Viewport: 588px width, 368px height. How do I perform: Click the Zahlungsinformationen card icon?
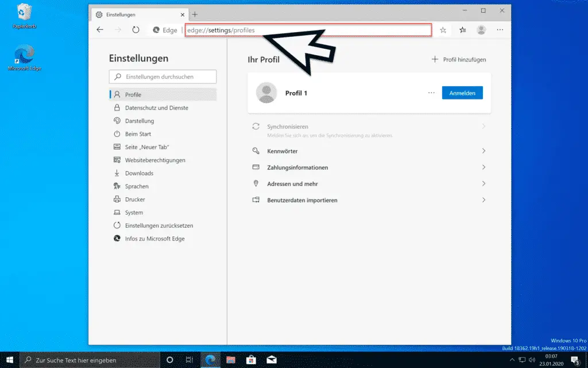[x=256, y=167]
